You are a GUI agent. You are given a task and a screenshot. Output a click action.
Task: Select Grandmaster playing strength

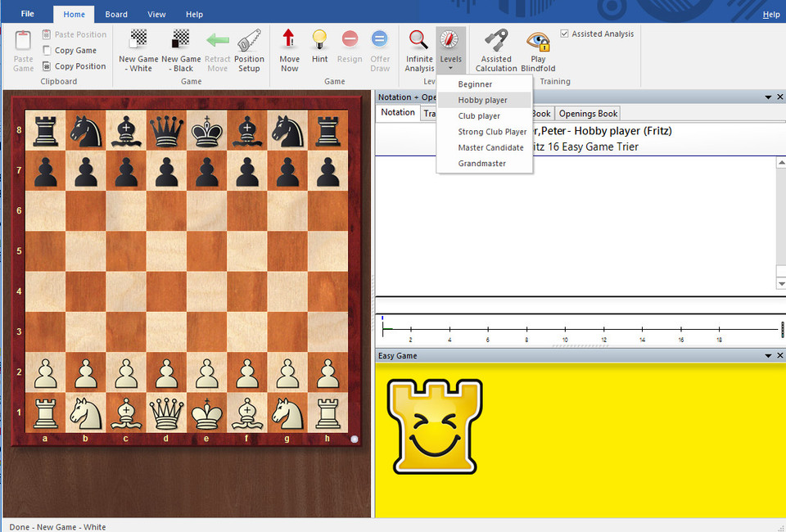pyautogui.click(x=483, y=163)
